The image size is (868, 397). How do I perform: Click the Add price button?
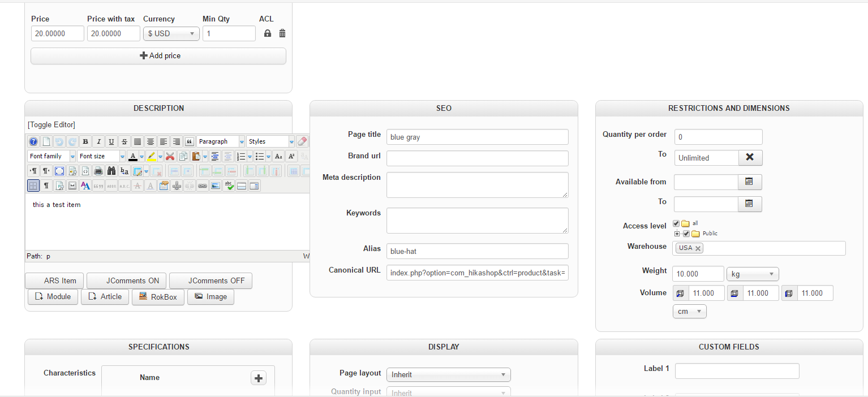(x=158, y=56)
